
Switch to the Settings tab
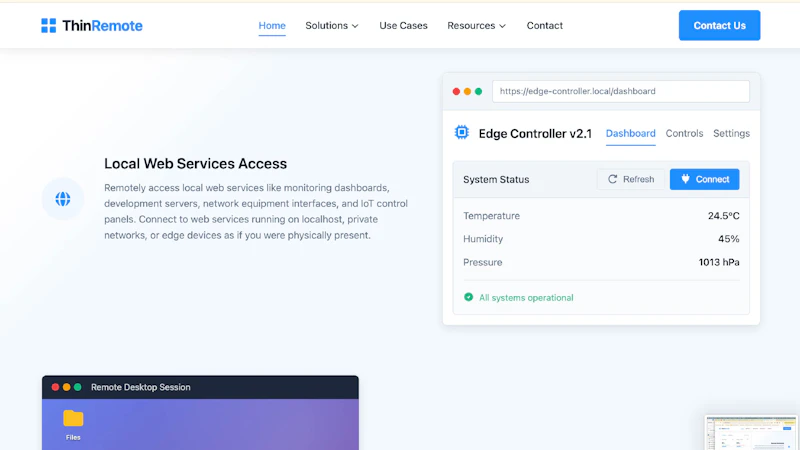[732, 134]
